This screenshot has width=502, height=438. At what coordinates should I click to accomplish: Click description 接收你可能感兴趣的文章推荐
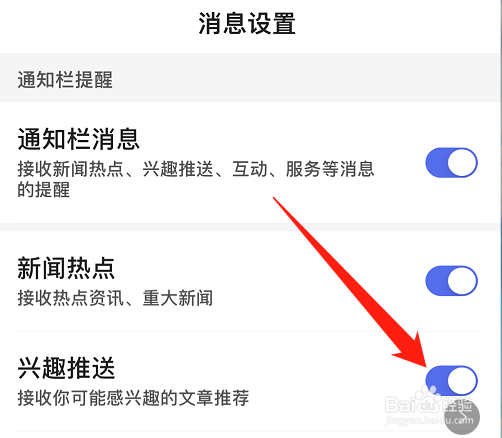[133, 398]
